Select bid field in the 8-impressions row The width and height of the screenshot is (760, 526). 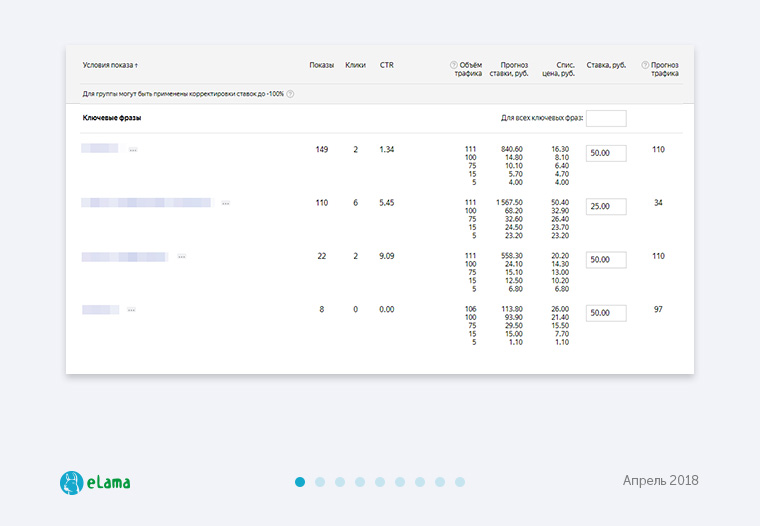tap(606, 313)
